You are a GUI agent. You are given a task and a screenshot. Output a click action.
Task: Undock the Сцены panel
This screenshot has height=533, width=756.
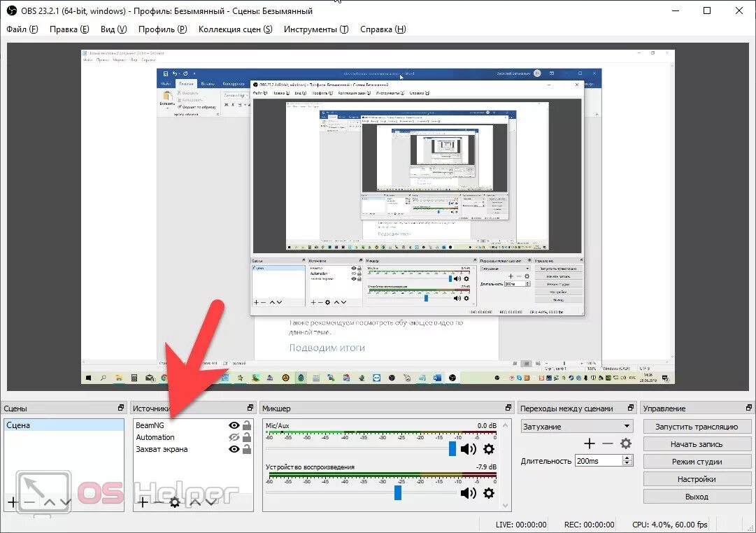pyautogui.click(x=121, y=408)
